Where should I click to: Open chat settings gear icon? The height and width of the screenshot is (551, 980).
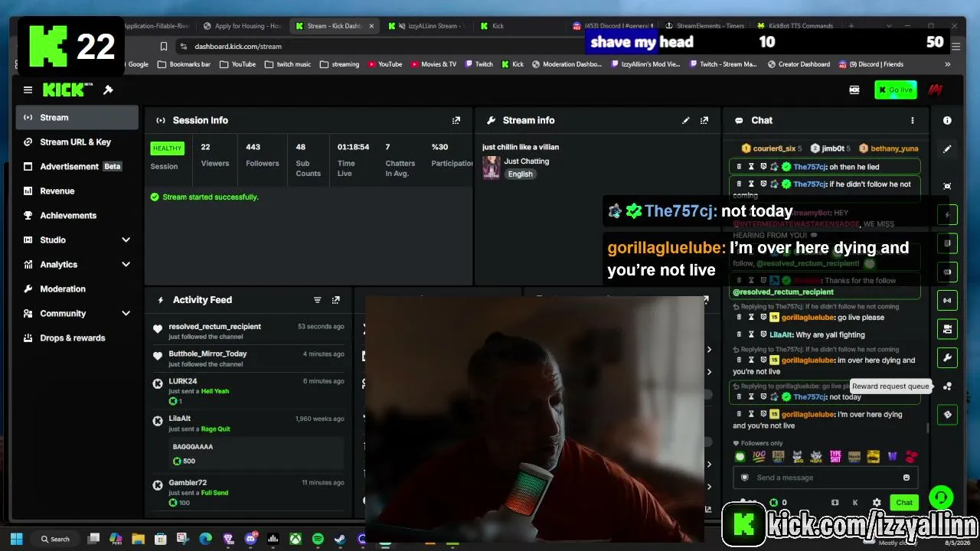[877, 503]
